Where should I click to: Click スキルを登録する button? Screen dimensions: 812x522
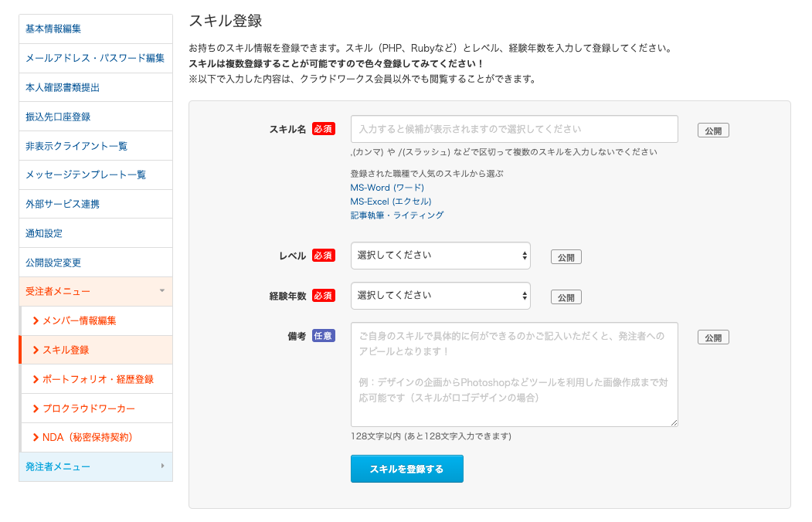pyautogui.click(x=407, y=469)
